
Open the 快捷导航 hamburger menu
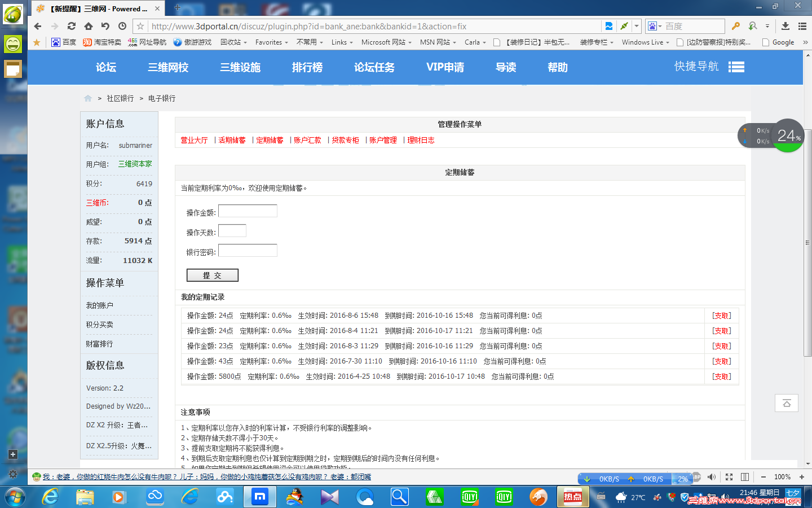(736, 67)
